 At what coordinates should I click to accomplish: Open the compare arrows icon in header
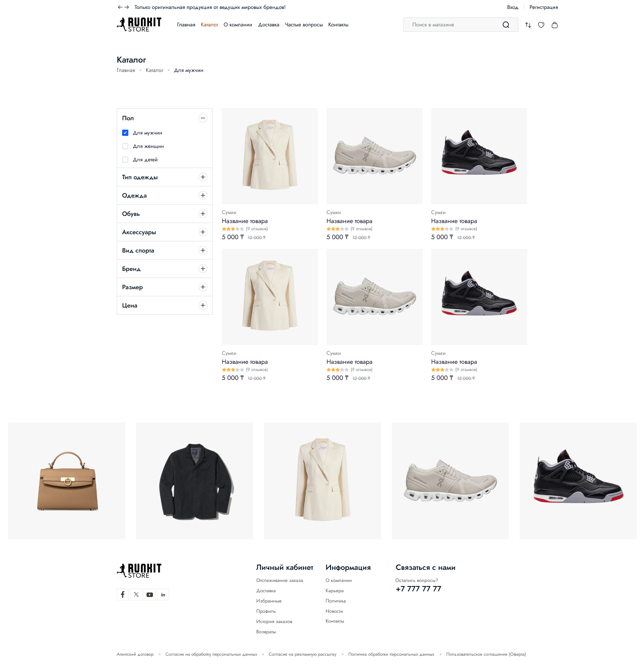pyautogui.click(x=528, y=25)
